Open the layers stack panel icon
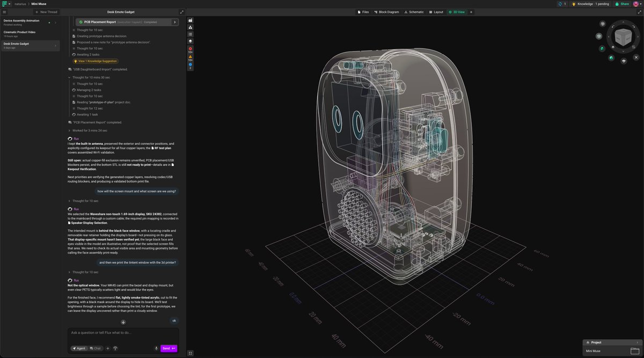Image resolution: width=644 pixels, height=358 pixels. pos(191,41)
